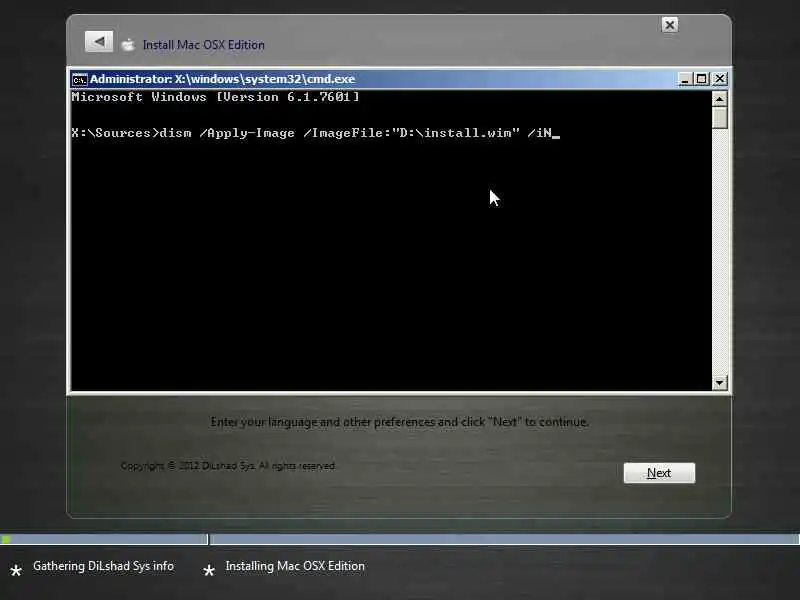This screenshot has width=800, height=600.
Task: Click the first installation progress bar segment
Action: 104,539
